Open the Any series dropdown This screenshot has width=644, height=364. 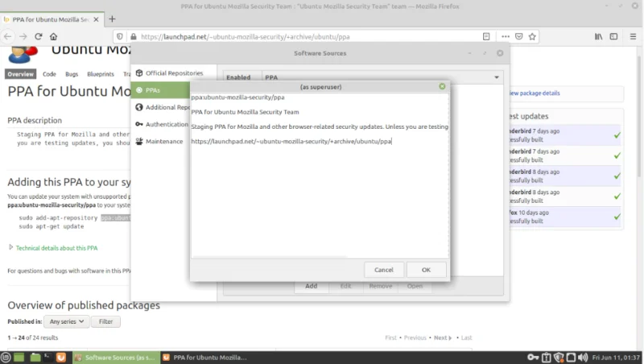67,321
